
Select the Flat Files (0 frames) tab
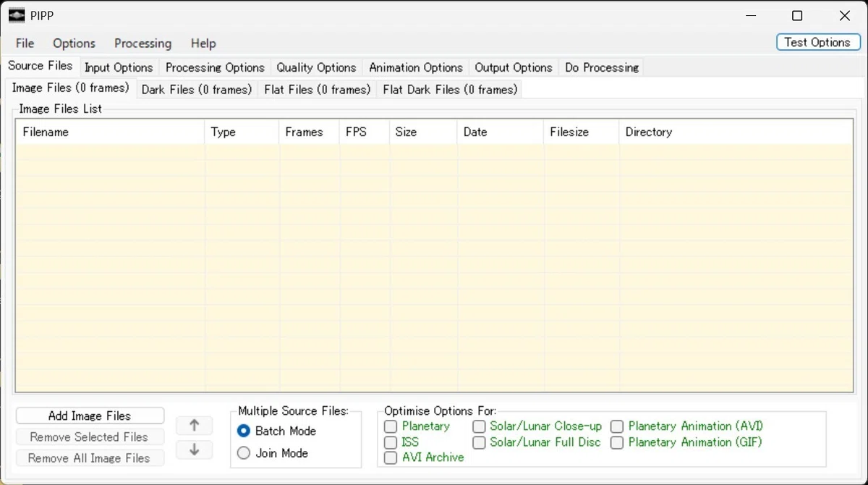[318, 90]
